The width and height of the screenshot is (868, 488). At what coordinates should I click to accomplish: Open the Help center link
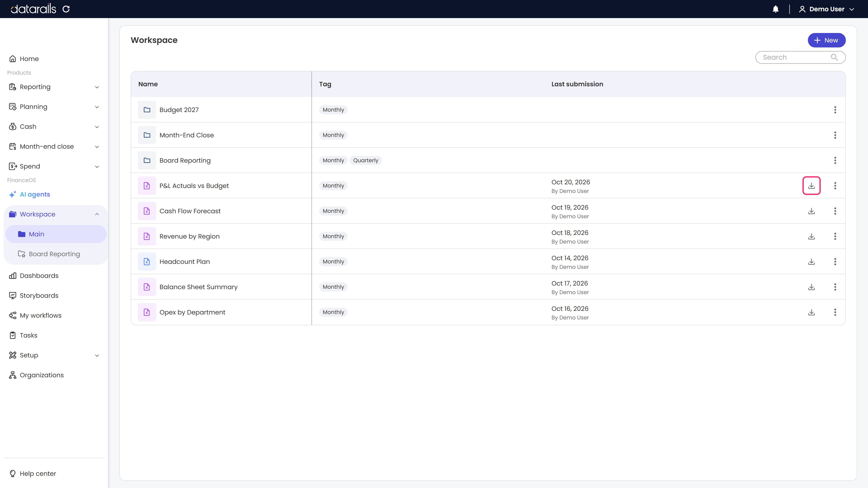(32, 474)
